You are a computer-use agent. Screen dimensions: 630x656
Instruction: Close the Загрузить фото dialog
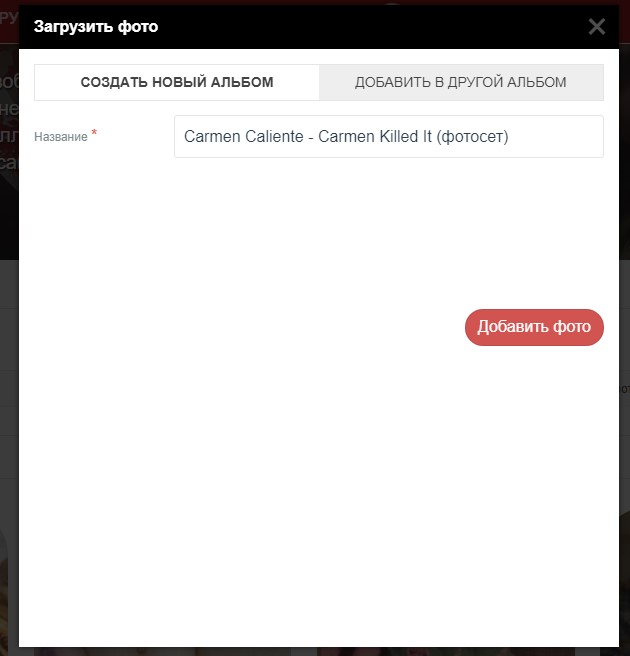point(597,27)
